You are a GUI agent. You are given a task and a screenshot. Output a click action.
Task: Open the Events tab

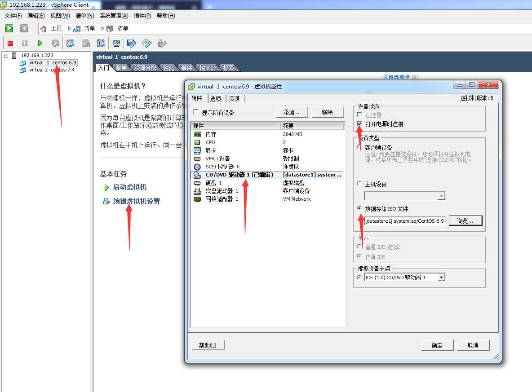[x=186, y=68]
